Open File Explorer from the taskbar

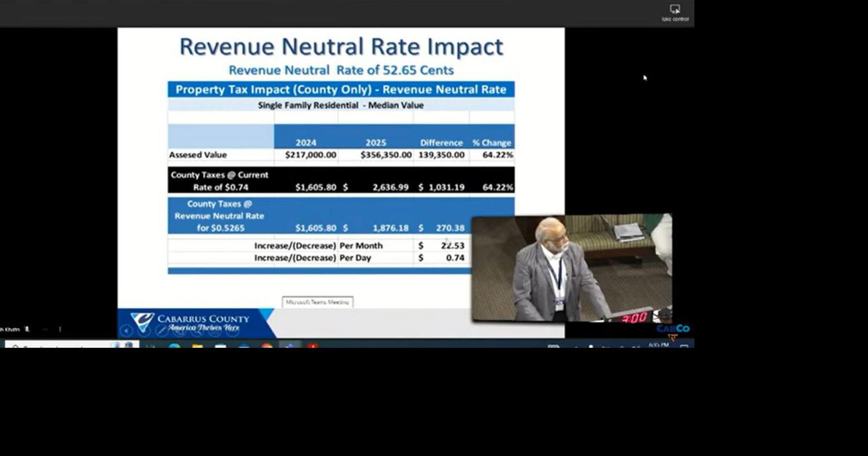197,346
